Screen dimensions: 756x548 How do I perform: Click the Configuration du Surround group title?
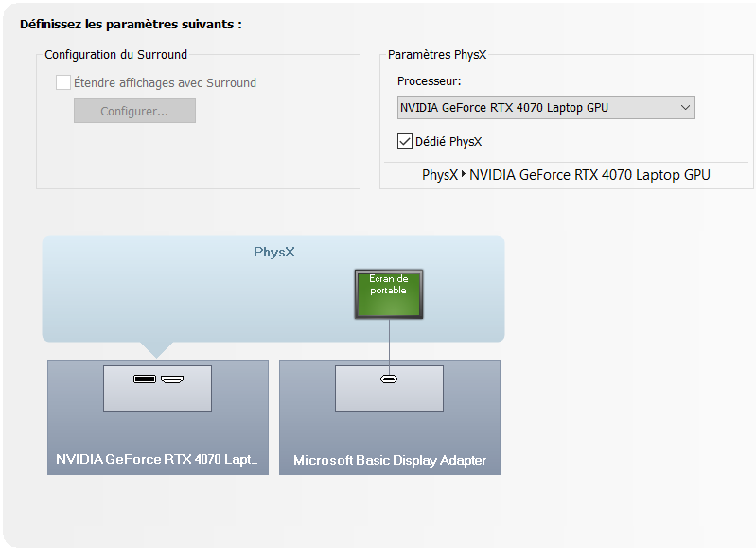coord(115,55)
